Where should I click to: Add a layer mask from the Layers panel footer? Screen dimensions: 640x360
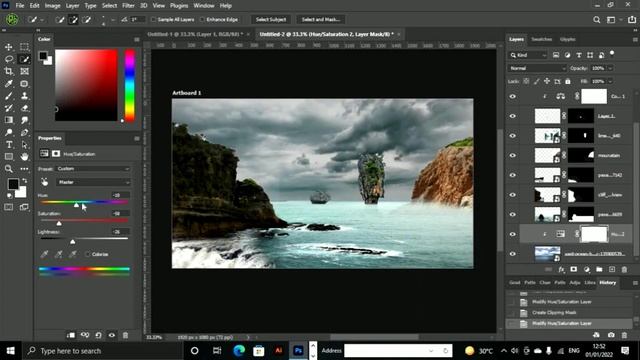(573, 269)
